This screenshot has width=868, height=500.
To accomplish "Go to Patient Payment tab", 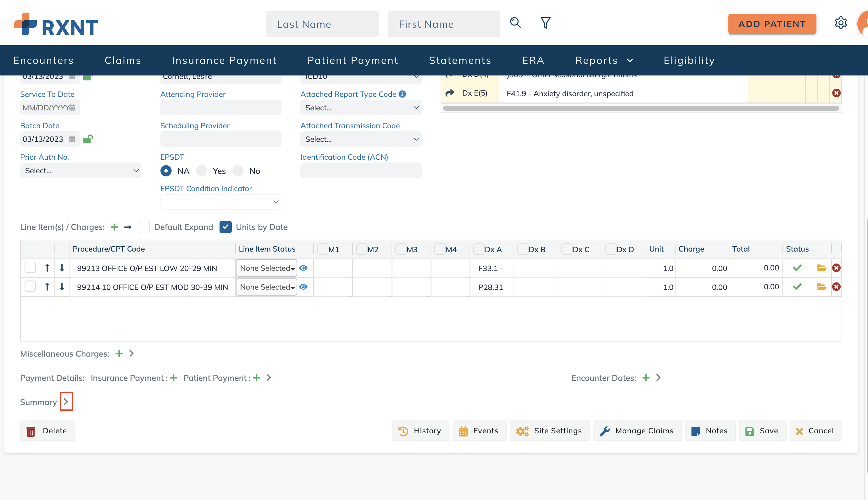I will (x=353, y=60).
